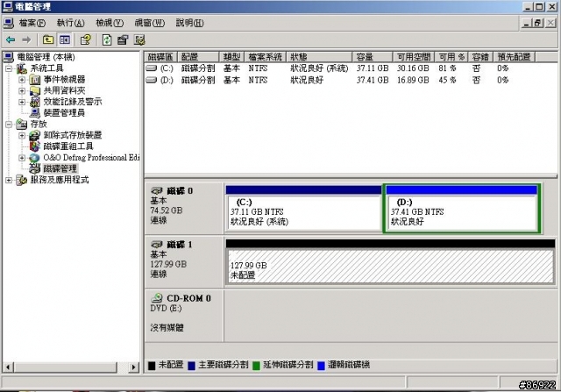This screenshot has height=392, width=561.
Task: Click the (D:) volume drive icon in list
Action: pyautogui.click(x=152, y=80)
